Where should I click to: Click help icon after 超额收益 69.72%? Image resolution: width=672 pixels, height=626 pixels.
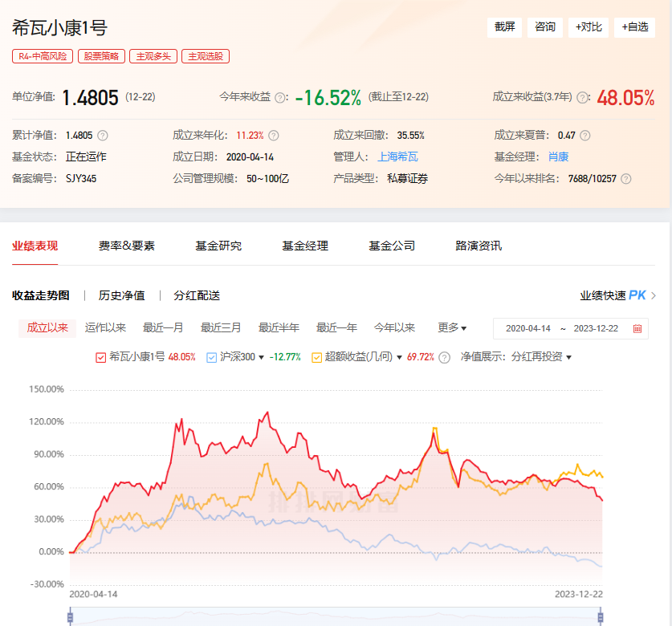click(x=445, y=358)
